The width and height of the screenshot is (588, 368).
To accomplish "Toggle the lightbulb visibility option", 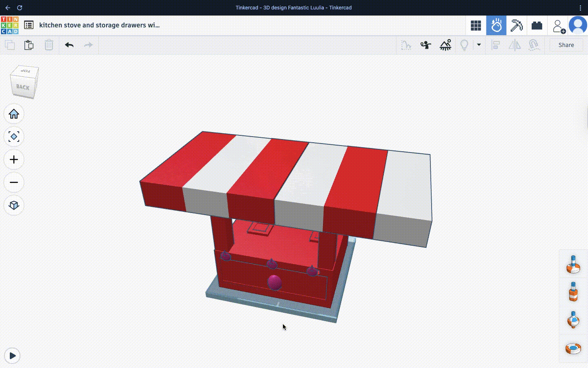I will tap(464, 45).
